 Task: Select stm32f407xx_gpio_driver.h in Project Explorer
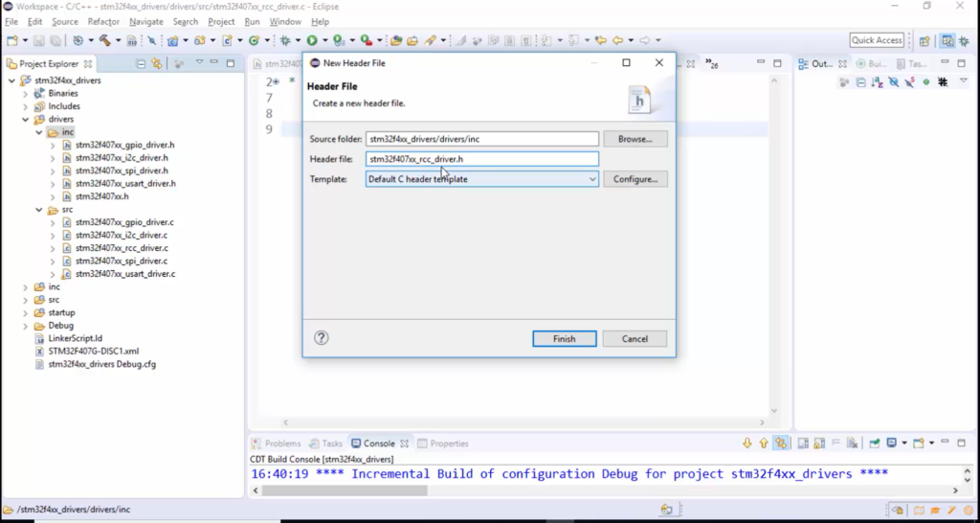124,146
